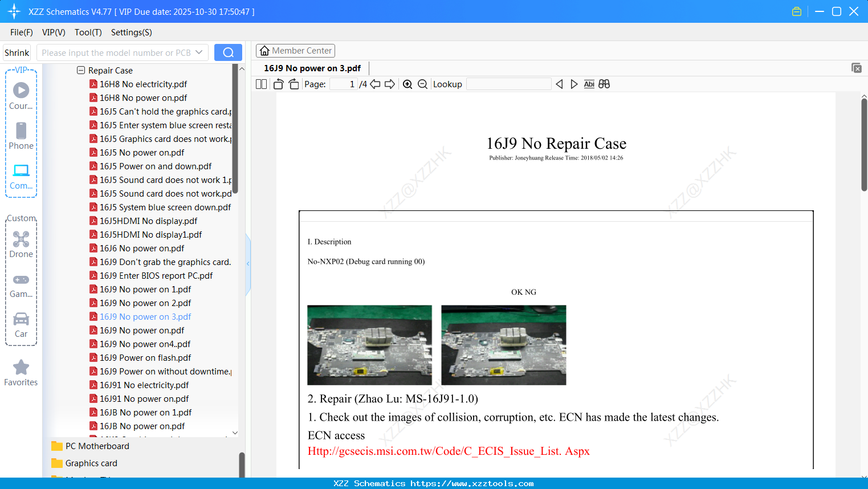Select the Phone category icon
The width and height of the screenshot is (868, 489).
pyautogui.click(x=21, y=136)
